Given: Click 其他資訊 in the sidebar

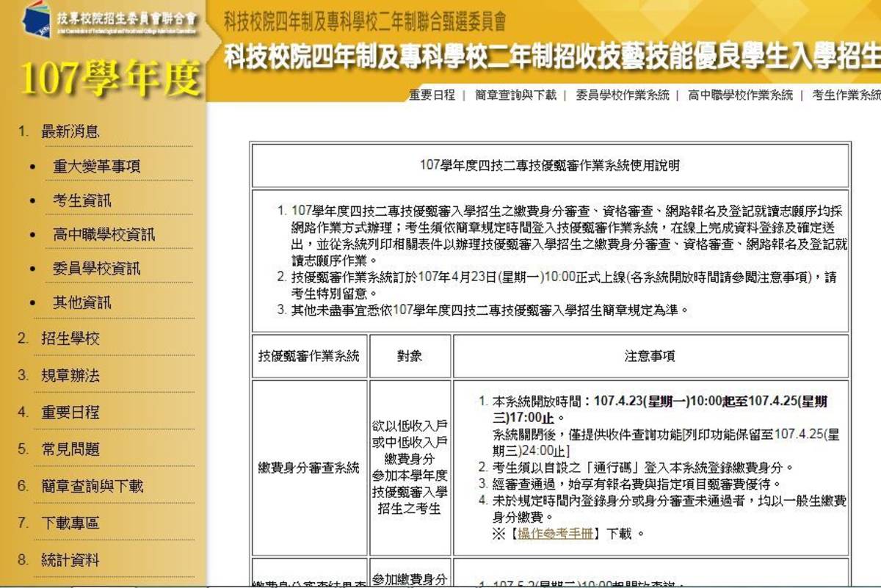Looking at the screenshot, I should coord(82,302).
